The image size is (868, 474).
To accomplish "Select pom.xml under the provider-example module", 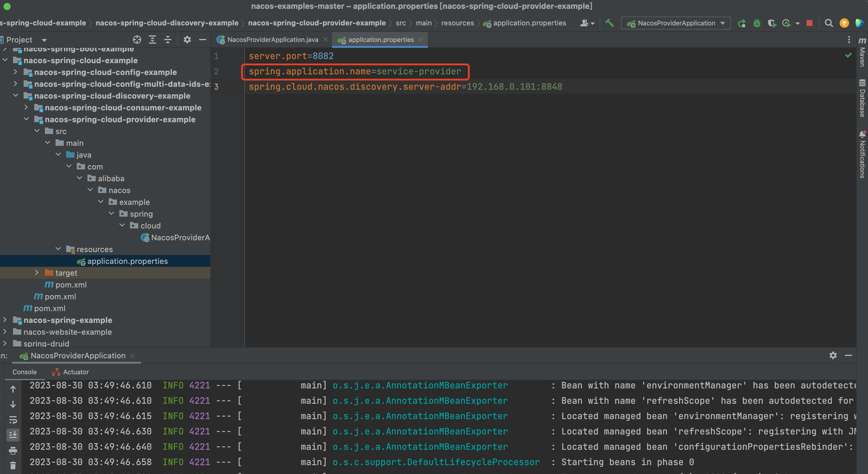I will (71, 285).
